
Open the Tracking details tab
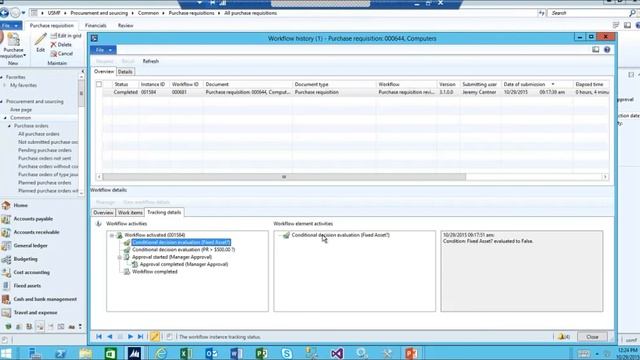tap(164, 212)
